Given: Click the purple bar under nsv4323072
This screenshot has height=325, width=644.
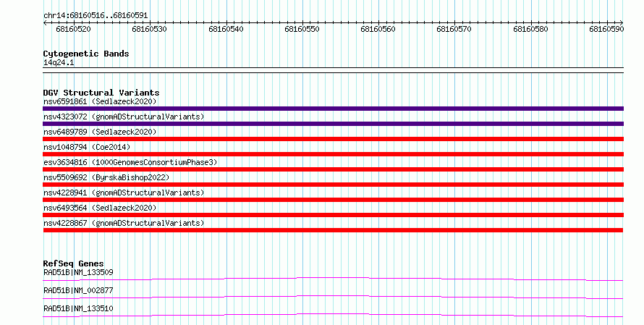Looking at the screenshot, I should [x=333, y=124].
